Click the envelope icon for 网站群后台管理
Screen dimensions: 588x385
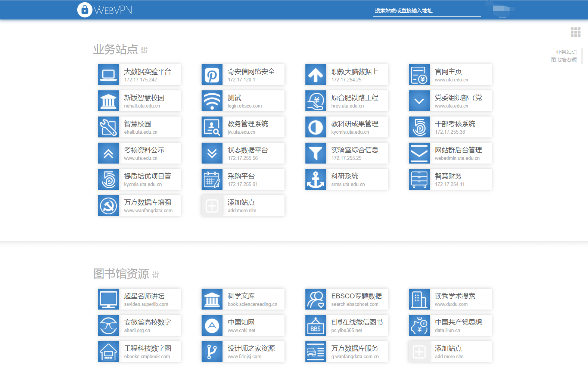click(419, 153)
